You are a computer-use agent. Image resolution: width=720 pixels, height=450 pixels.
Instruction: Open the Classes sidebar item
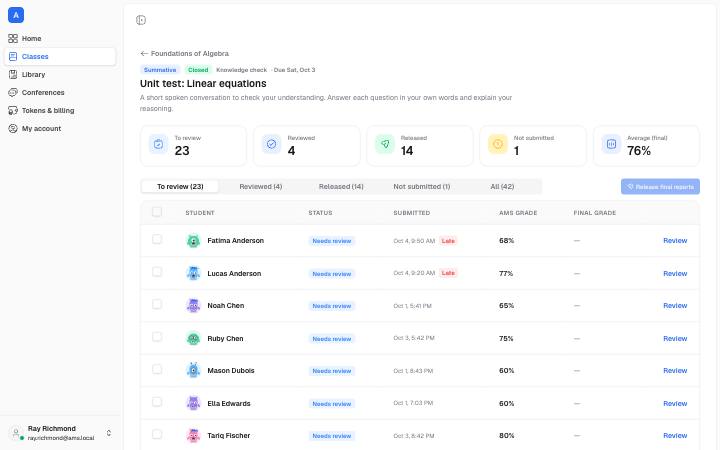[60, 56]
